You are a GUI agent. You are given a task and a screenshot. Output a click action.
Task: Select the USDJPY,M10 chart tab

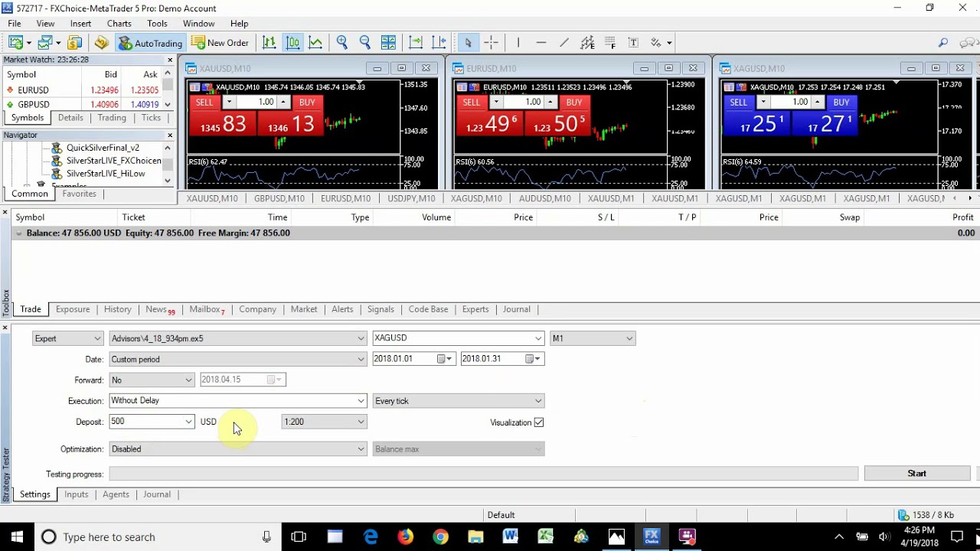coord(411,198)
